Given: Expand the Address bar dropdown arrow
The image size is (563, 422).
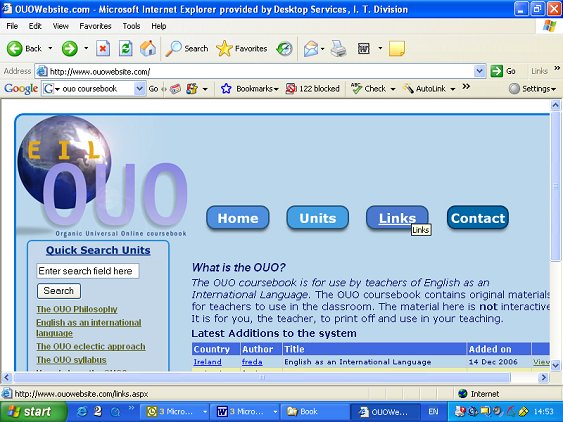Looking at the screenshot, I should tap(479, 71).
